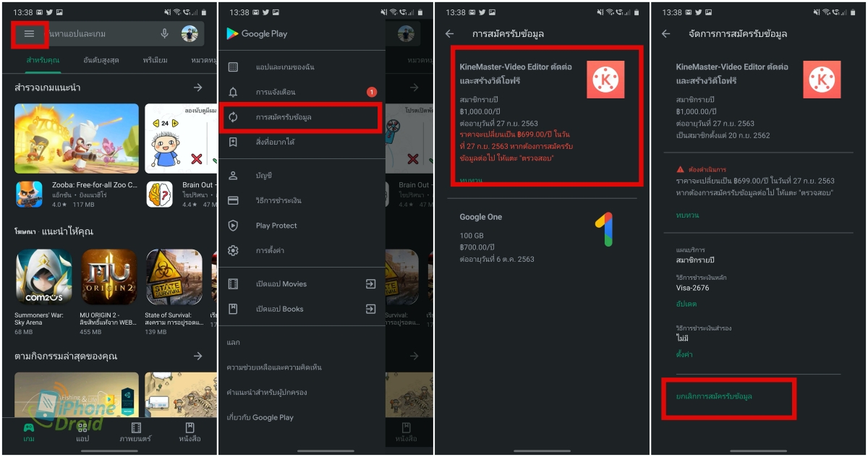Tap the grid icon beside แอปและเกมของฉัน

pos(233,67)
